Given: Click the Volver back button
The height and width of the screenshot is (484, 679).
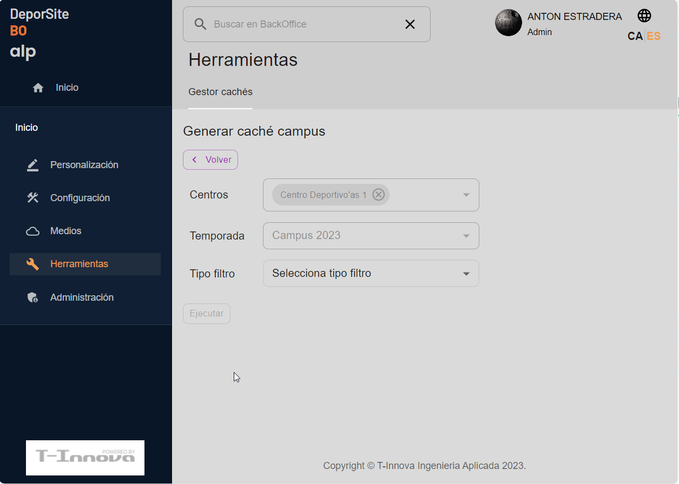Looking at the screenshot, I should pyautogui.click(x=210, y=160).
